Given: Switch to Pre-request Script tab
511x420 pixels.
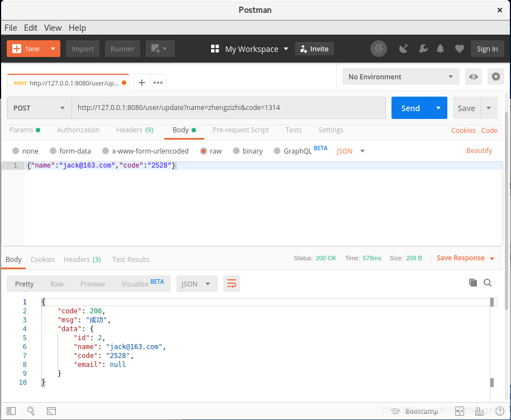Looking at the screenshot, I should coord(241,130).
